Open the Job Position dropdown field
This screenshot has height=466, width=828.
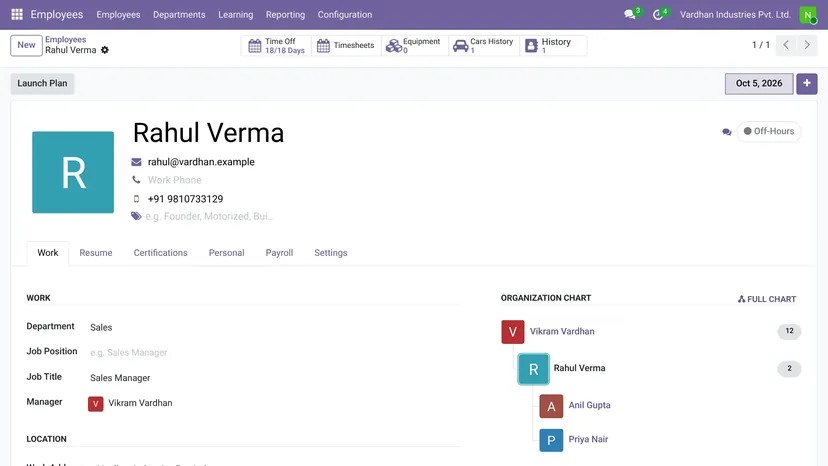coord(275,352)
